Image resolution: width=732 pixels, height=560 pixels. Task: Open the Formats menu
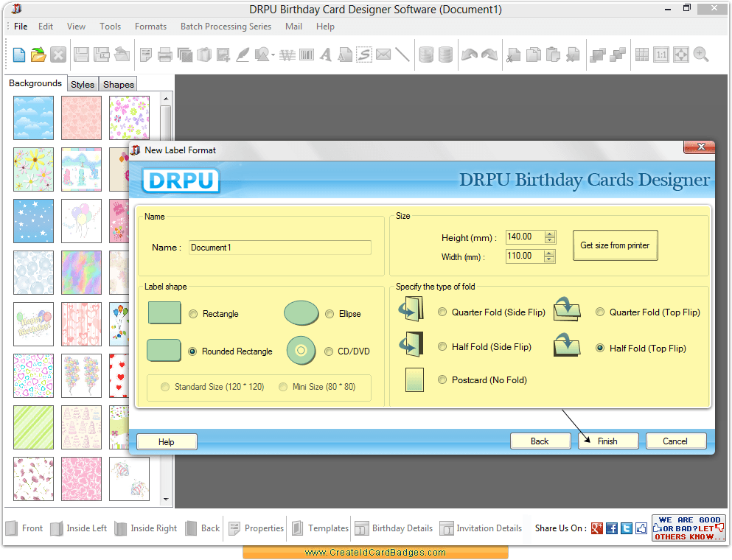tap(151, 27)
